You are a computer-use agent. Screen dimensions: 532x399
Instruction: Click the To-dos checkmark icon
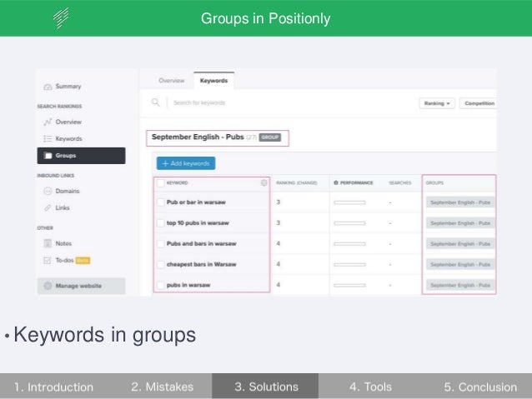[x=48, y=261]
